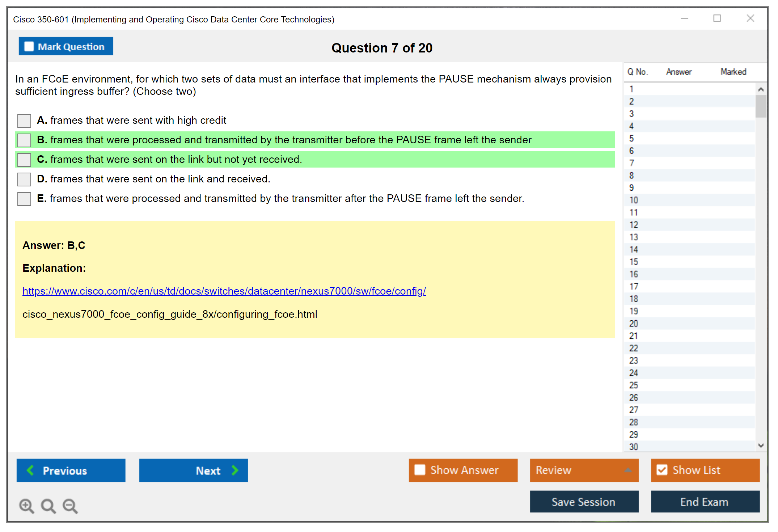The width and height of the screenshot is (778, 532).
Task: Click the green right arrow on Next
Action: click(x=235, y=470)
